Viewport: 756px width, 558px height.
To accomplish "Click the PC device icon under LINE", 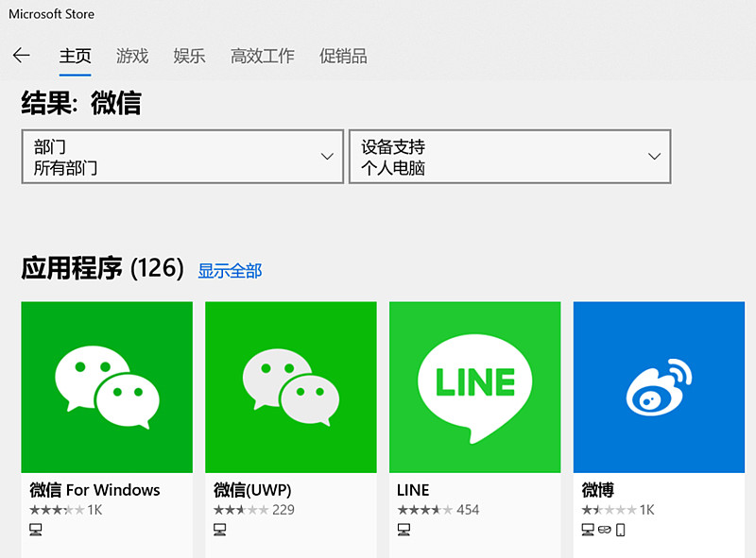I will click(404, 530).
